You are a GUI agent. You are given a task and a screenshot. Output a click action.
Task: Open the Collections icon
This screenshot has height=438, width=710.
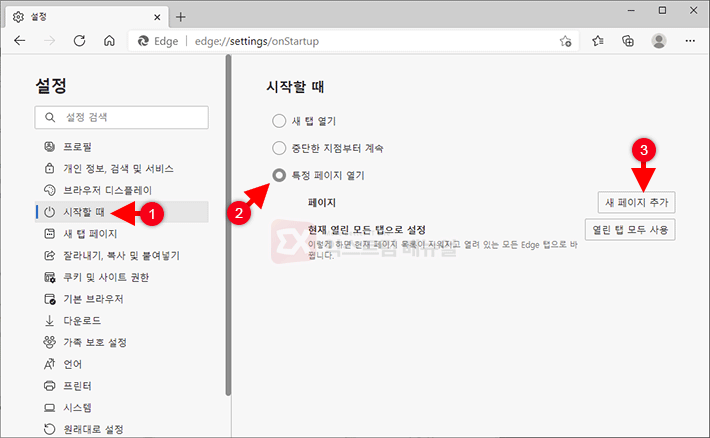pos(628,41)
